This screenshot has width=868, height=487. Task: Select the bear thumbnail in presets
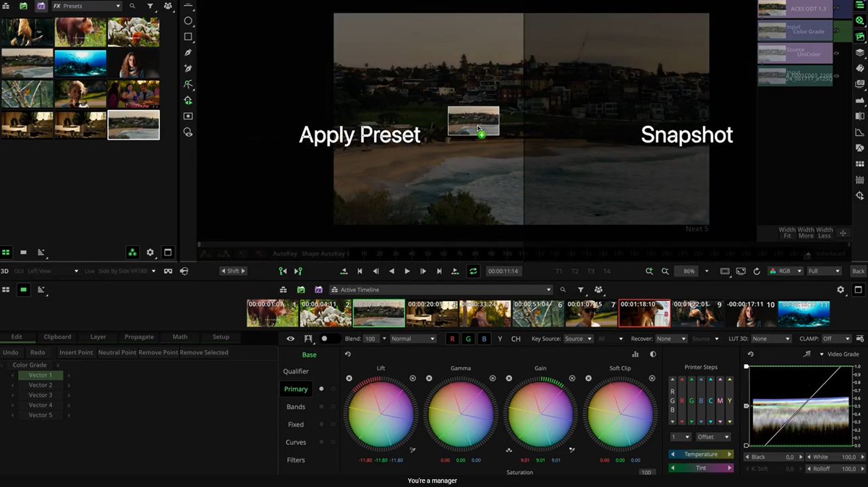(x=80, y=32)
